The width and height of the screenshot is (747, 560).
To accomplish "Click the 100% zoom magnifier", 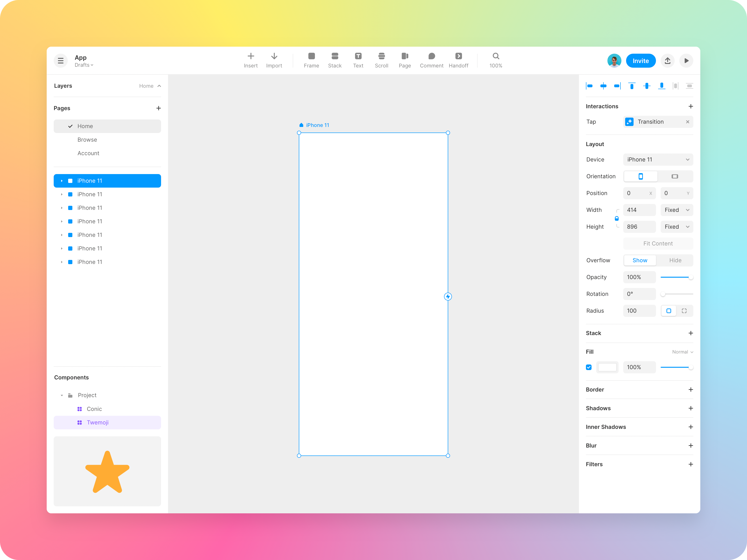I will click(x=495, y=60).
